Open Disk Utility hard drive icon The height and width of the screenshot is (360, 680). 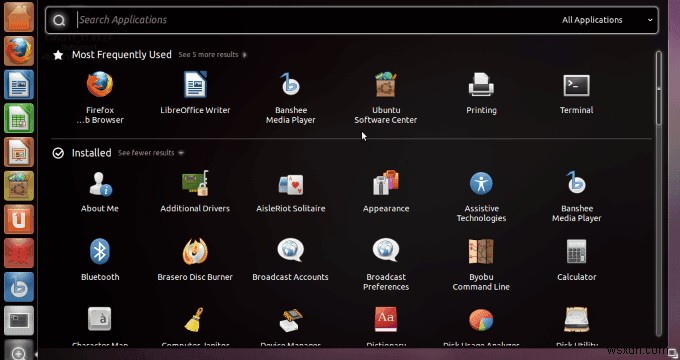tap(576, 320)
